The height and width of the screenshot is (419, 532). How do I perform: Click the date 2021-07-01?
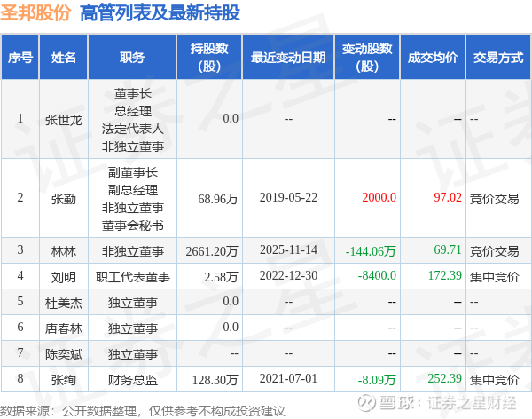(x=288, y=378)
